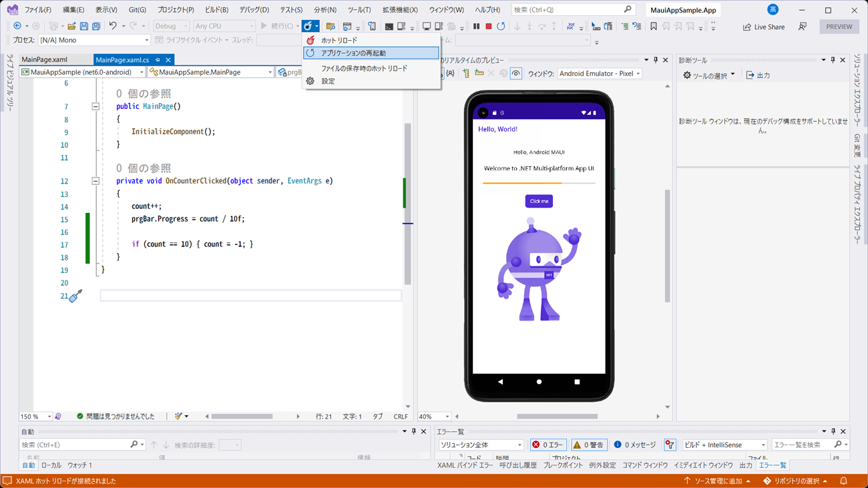Open the Git(G) menu
The width and height of the screenshot is (868, 488).
pyautogui.click(x=138, y=10)
